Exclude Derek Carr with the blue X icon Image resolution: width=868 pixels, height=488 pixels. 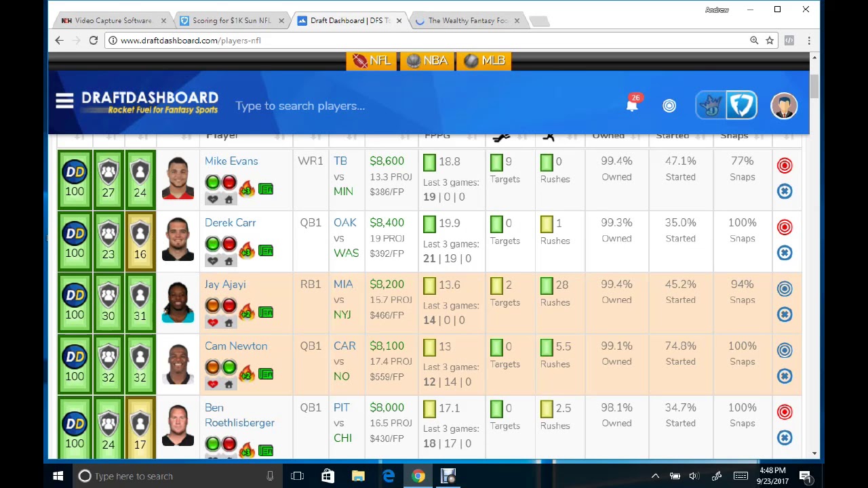pos(785,253)
